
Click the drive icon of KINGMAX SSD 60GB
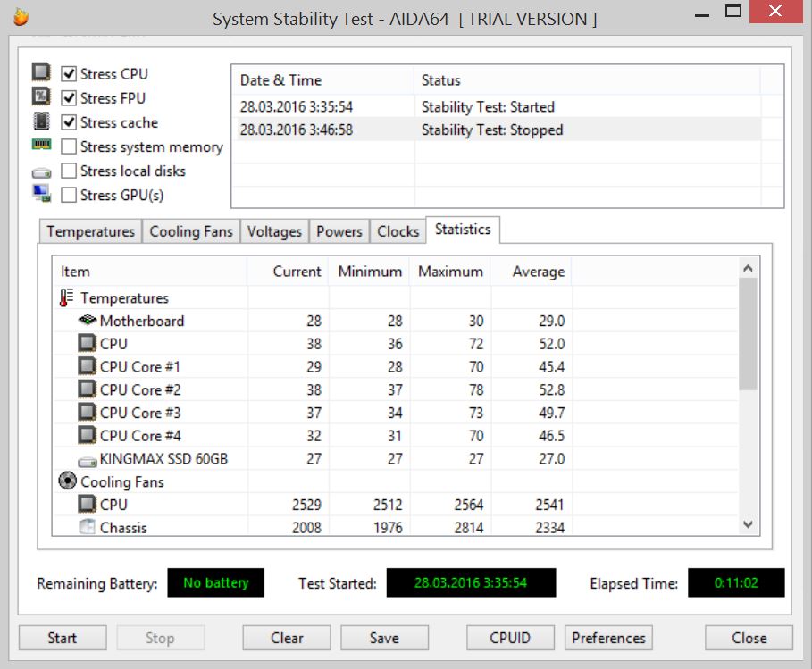coord(88,461)
